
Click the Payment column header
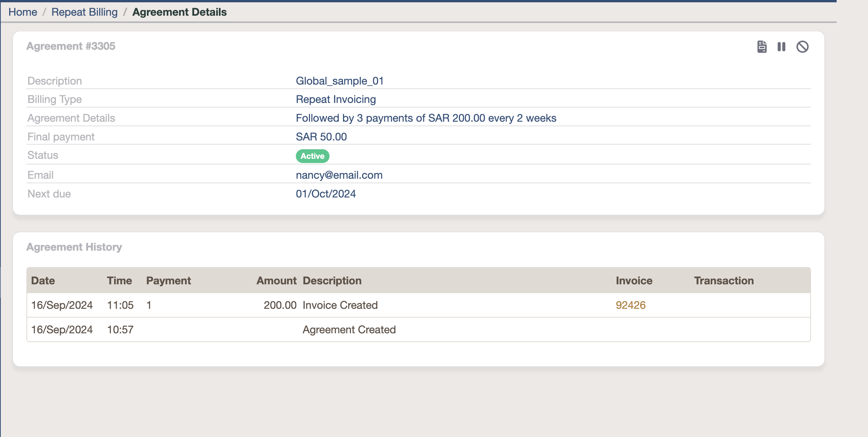pos(168,280)
